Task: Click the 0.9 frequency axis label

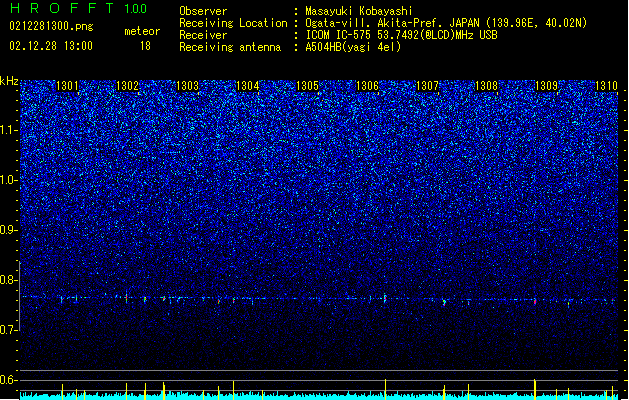Action: coord(9,230)
